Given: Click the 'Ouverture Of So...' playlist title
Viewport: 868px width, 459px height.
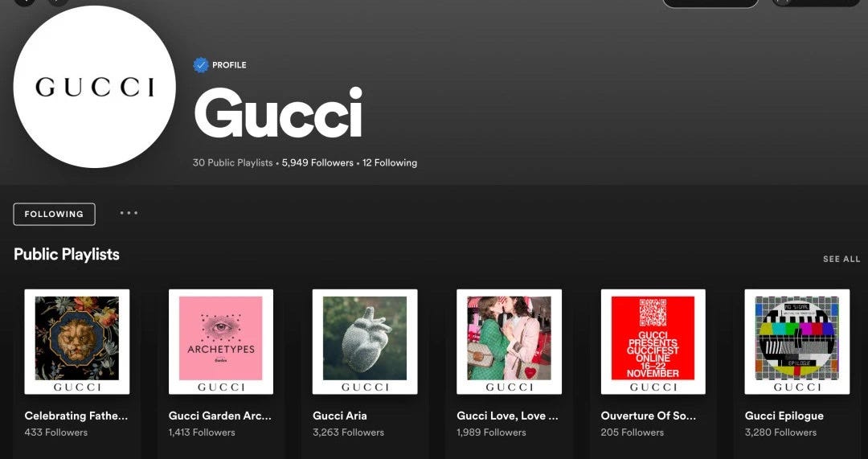Looking at the screenshot, I should tap(649, 416).
